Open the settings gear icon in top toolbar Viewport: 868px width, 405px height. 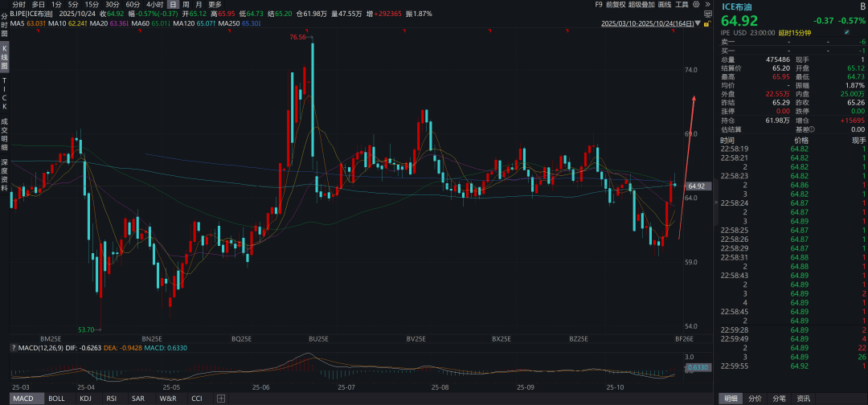695,4
